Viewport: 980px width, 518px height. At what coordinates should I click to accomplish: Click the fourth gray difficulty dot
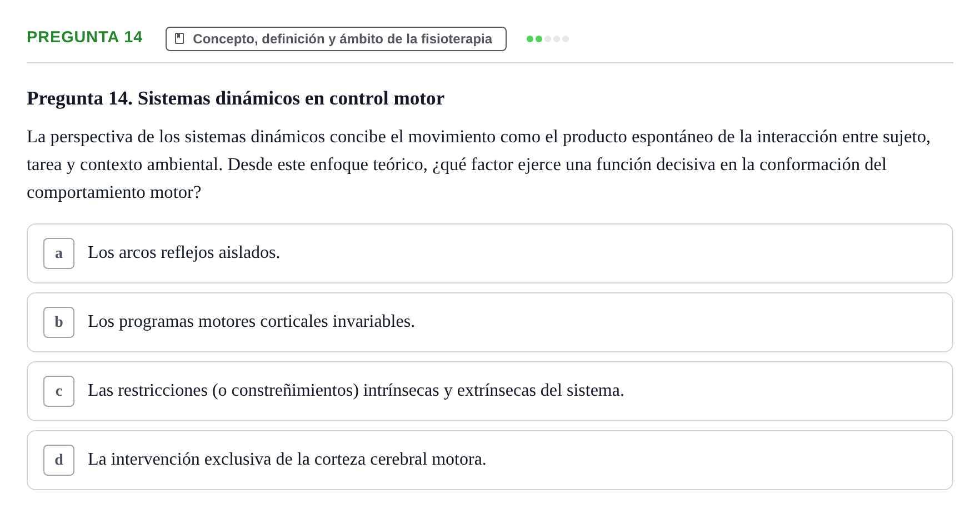[x=557, y=39]
